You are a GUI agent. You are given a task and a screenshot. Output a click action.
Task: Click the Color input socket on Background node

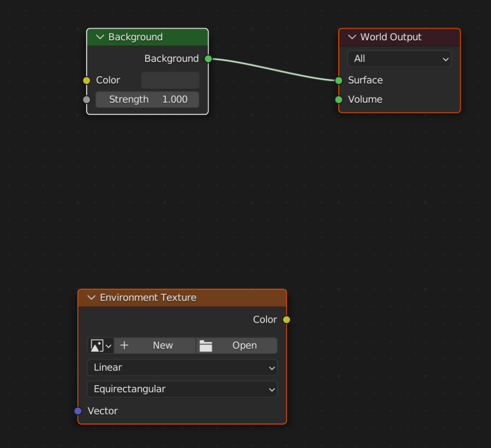86,81
